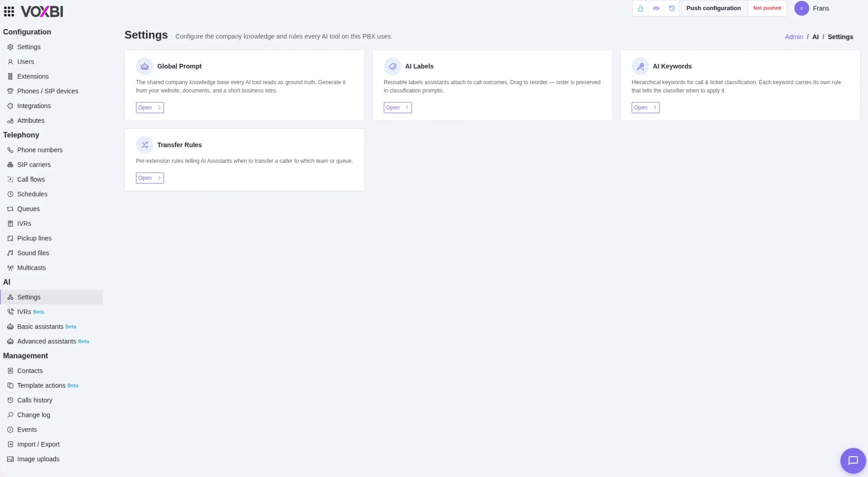Click the Queues icon
This screenshot has height=477, width=868.
10,209
